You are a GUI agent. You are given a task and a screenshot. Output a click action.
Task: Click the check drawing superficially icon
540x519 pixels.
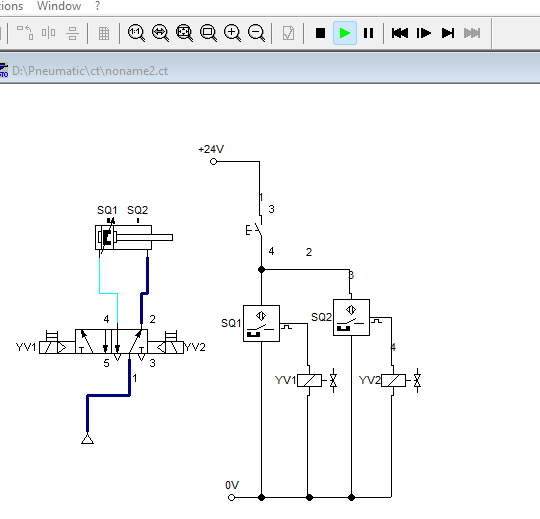pos(288,33)
